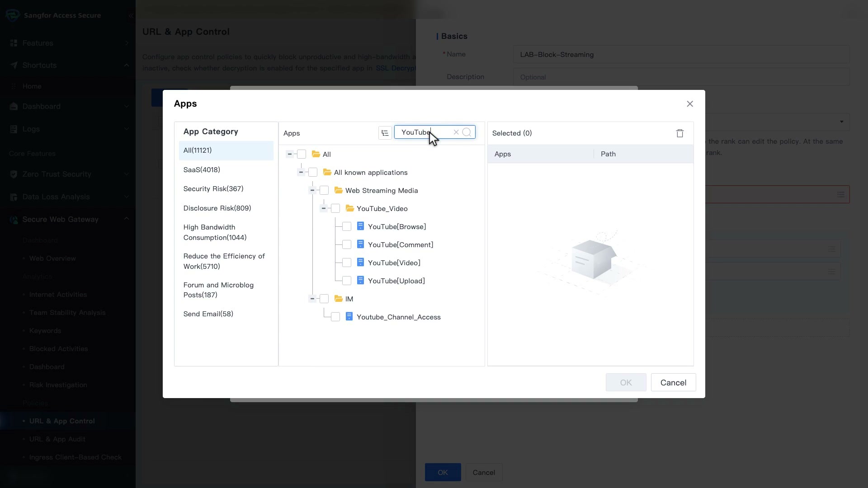Check the Youtube_Channel_Access checkbox

[335, 317]
